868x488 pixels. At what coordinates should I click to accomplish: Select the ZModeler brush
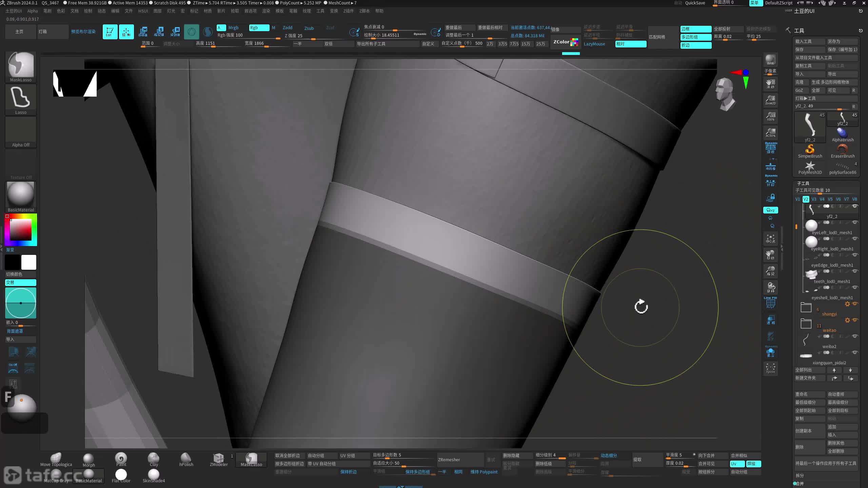(x=219, y=460)
